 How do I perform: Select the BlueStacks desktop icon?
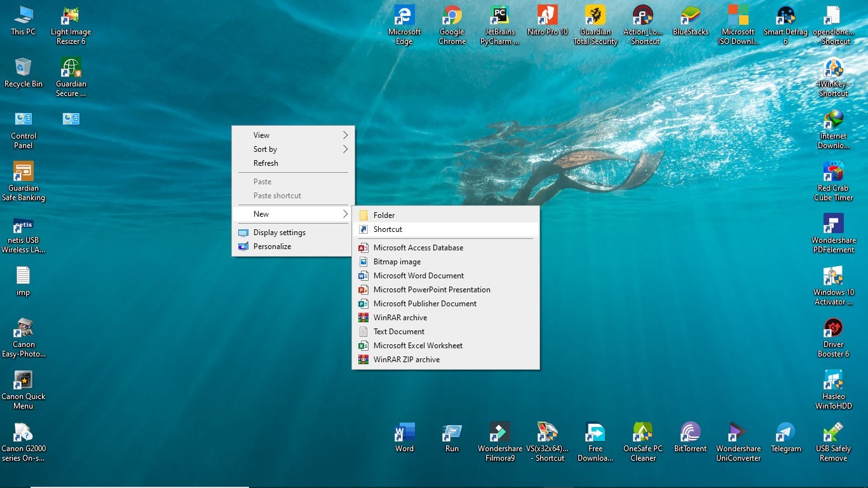click(x=691, y=20)
